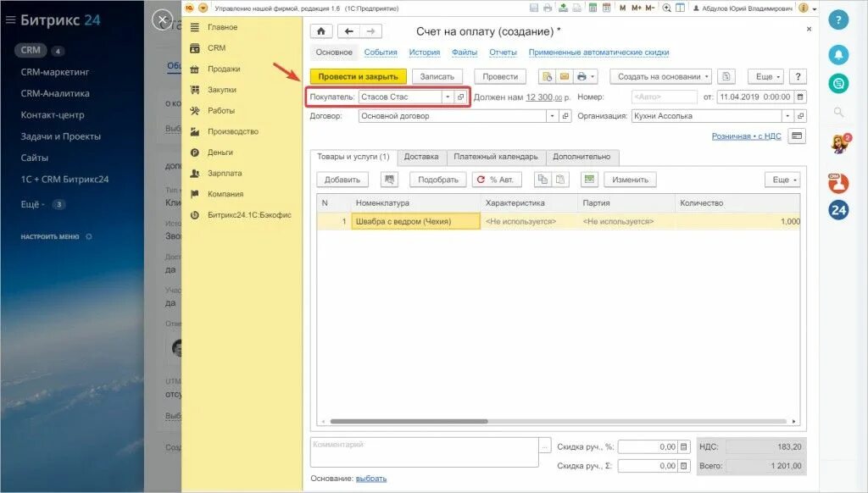Click the printer icon in document toolbar
This screenshot has height=493, width=868.
(x=581, y=76)
